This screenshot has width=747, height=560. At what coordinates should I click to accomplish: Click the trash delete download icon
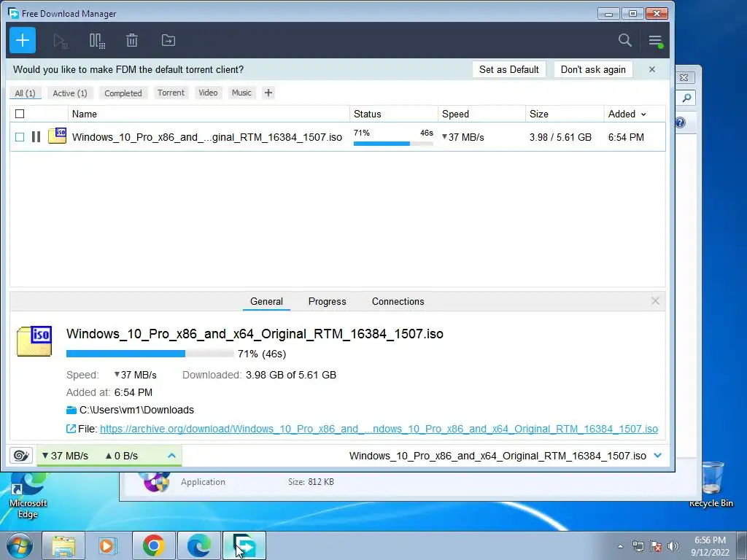(x=132, y=41)
